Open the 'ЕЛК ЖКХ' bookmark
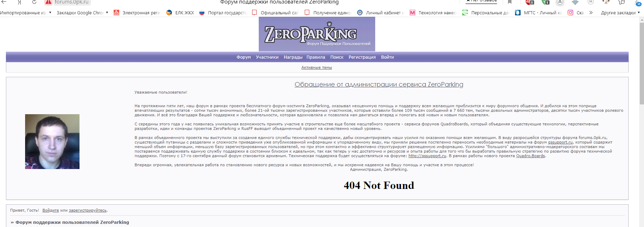Viewport: 644px width, 227px height. click(180, 13)
